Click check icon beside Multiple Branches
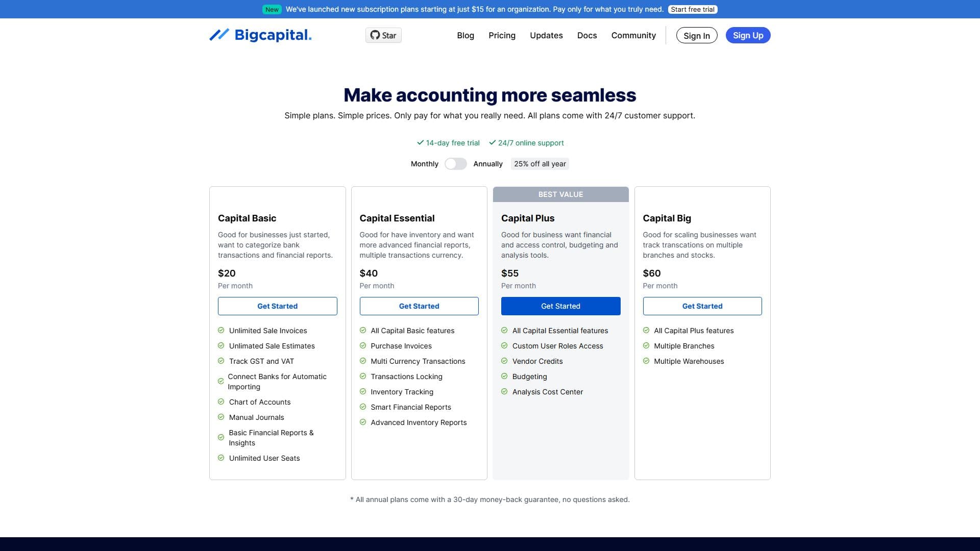Screen dimensions: 980x551 (646, 345)
